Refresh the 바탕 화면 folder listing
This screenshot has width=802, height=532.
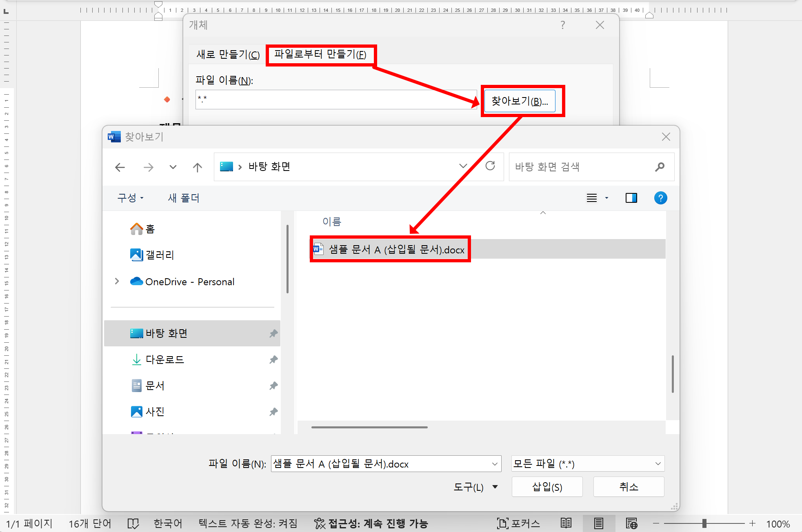click(490, 166)
